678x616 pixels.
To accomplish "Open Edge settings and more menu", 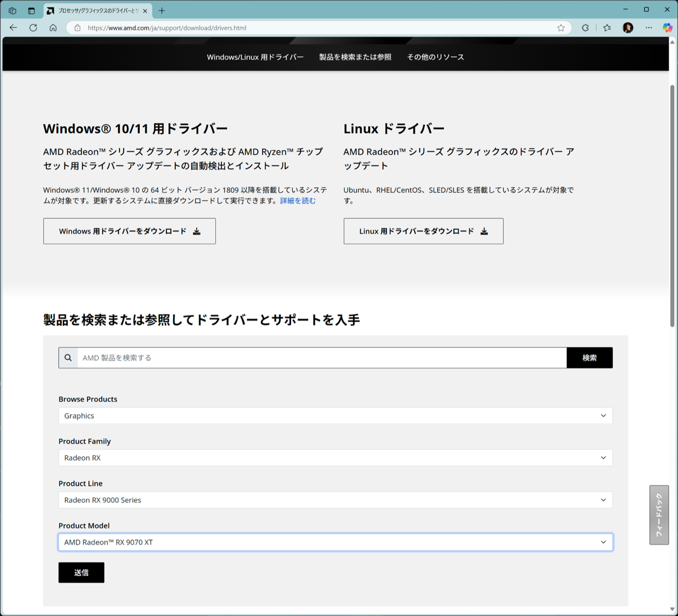I will [x=649, y=28].
